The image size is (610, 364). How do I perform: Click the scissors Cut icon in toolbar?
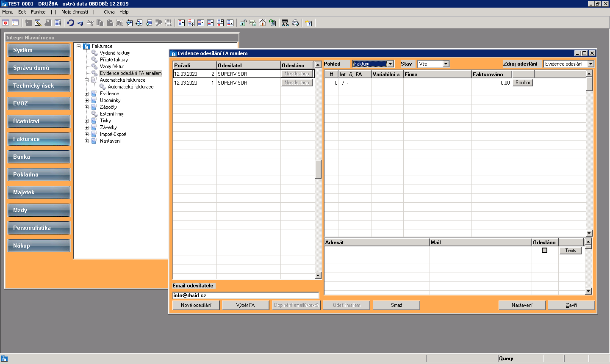coord(90,23)
